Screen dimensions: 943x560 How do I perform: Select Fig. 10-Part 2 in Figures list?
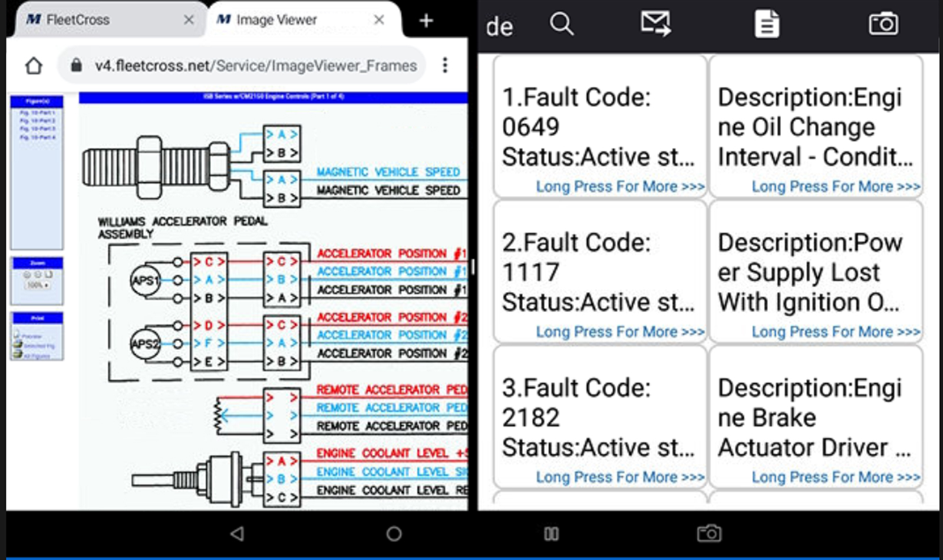[37, 121]
